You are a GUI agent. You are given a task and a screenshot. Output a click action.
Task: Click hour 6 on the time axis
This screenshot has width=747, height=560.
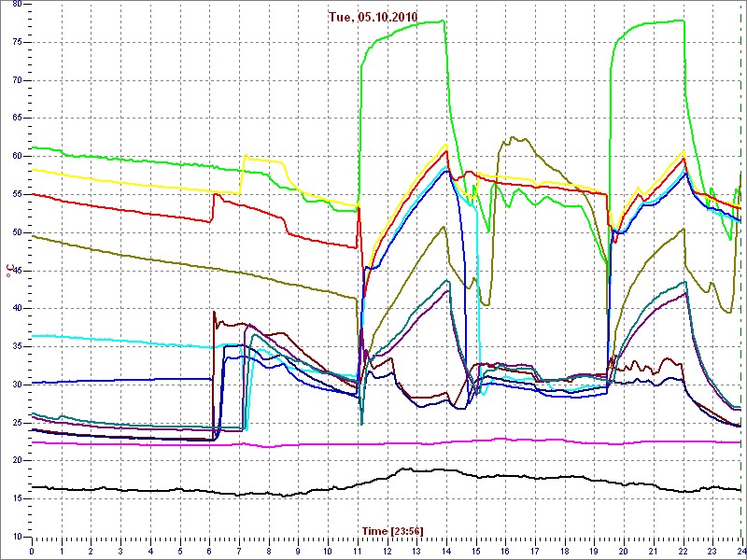209,551
